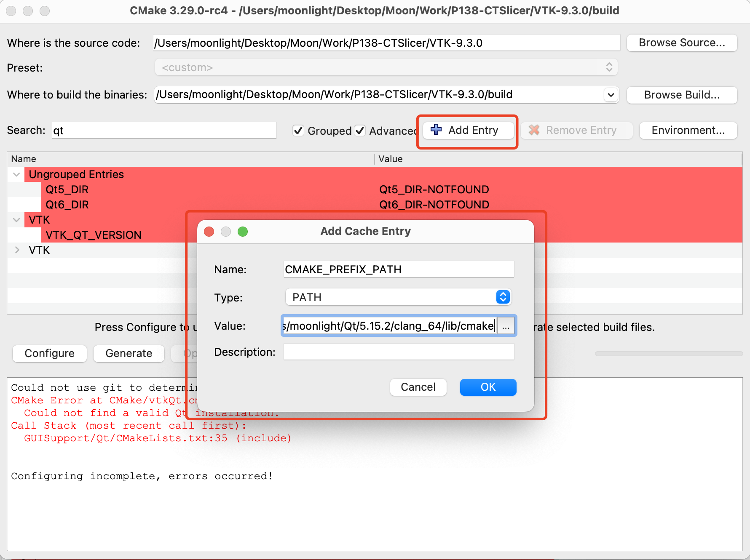Collapse the Ungrouped Entries group
The height and width of the screenshot is (560, 750).
[x=16, y=174]
